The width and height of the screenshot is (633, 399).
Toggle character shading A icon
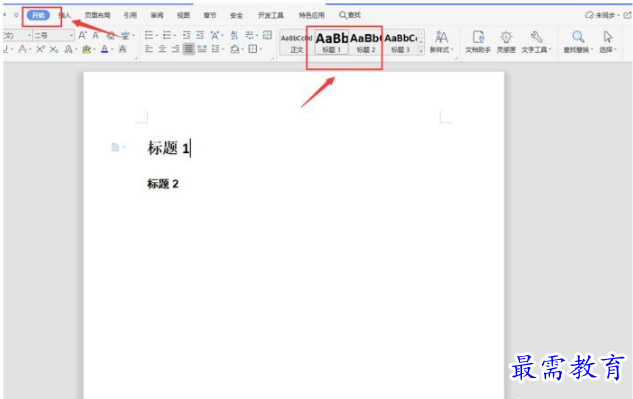122,49
